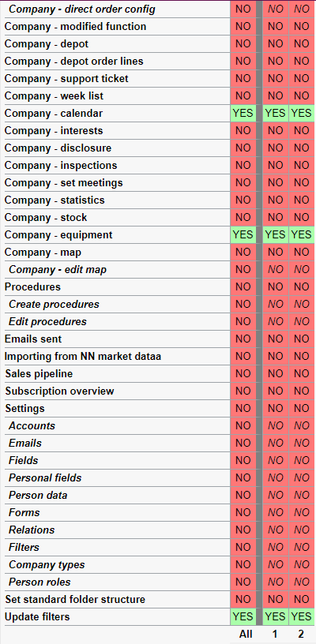Select the Person roles sub-item

(x=39, y=582)
